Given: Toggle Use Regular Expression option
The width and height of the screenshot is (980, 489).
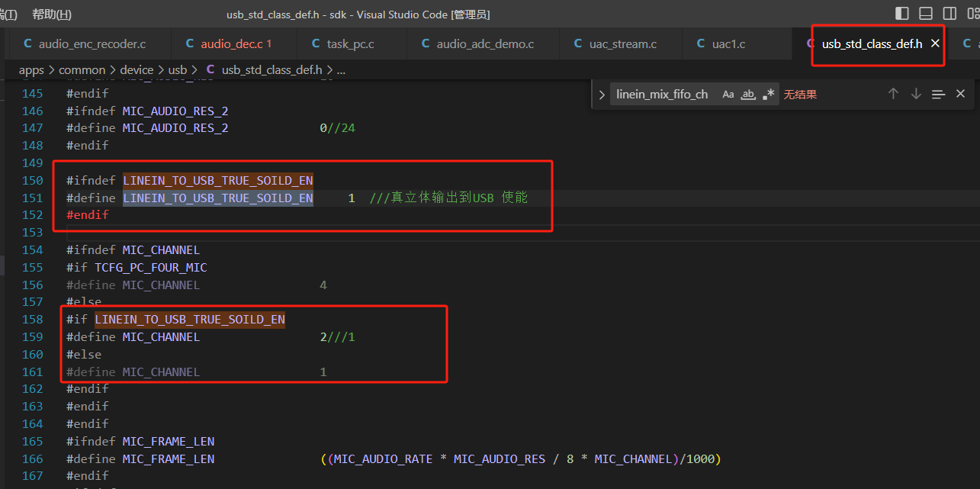Looking at the screenshot, I should click(x=769, y=95).
